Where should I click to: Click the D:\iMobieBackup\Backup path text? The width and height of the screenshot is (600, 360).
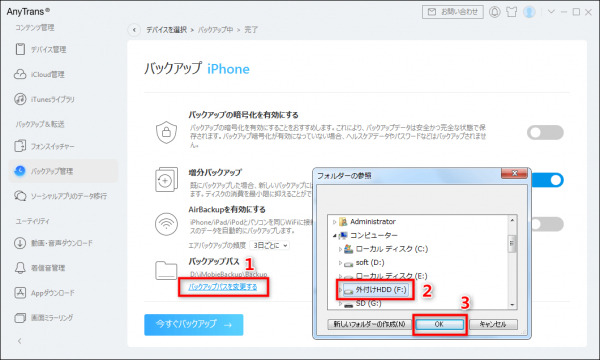(x=228, y=274)
